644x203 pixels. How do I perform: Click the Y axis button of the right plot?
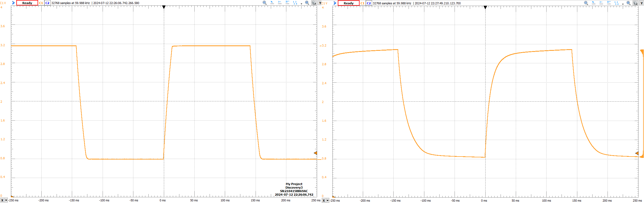coord(642,3)
